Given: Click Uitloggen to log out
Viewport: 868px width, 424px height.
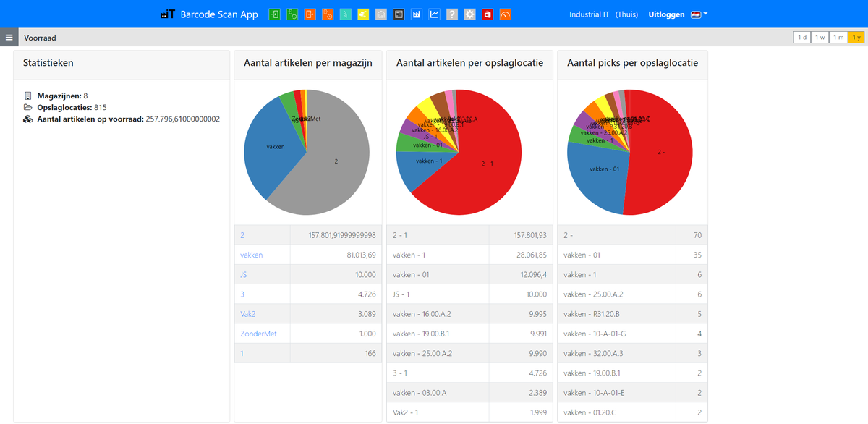Looking at the screenshot, I should click(x=665, y=14).
